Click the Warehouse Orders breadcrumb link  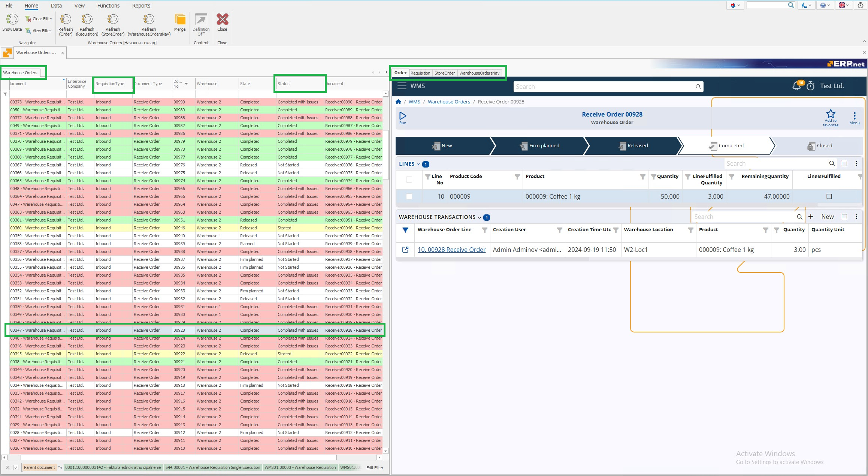[449, 102]
